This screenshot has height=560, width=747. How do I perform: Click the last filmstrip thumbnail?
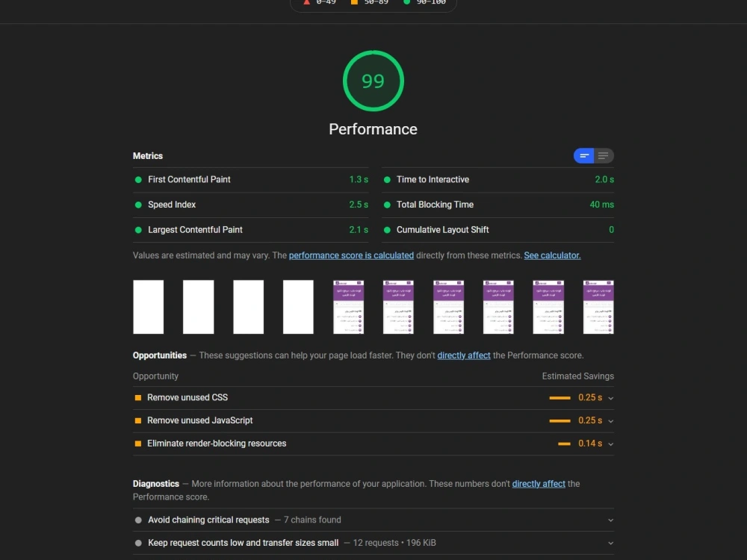click(x=598, y=307)
